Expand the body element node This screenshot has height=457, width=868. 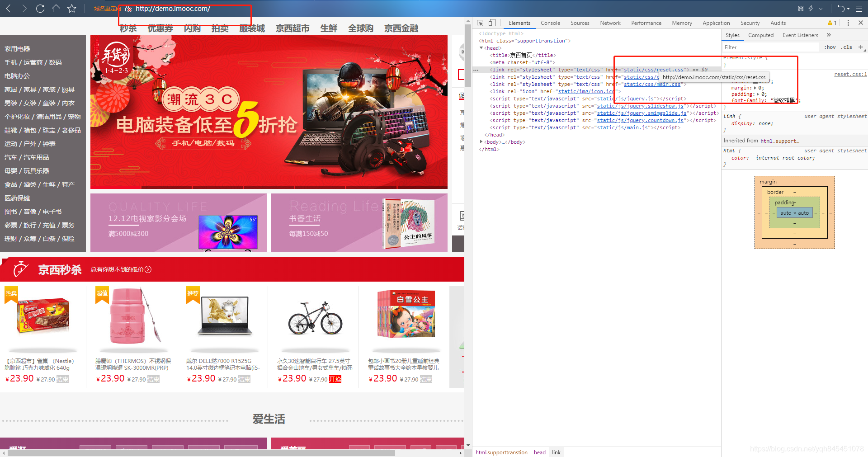[481, 142]
